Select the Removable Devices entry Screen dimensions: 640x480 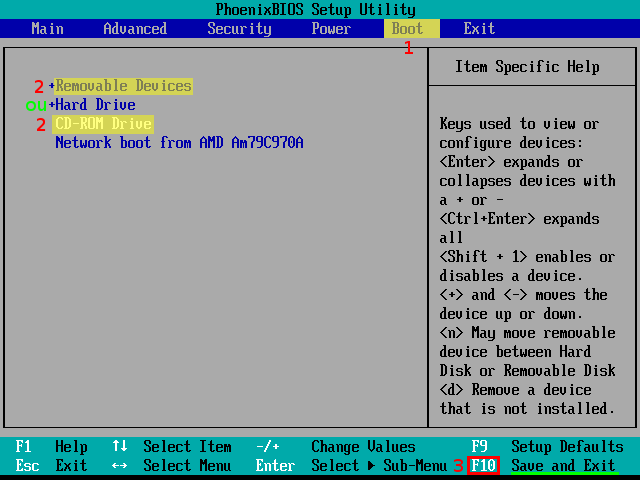pos(123,86)
